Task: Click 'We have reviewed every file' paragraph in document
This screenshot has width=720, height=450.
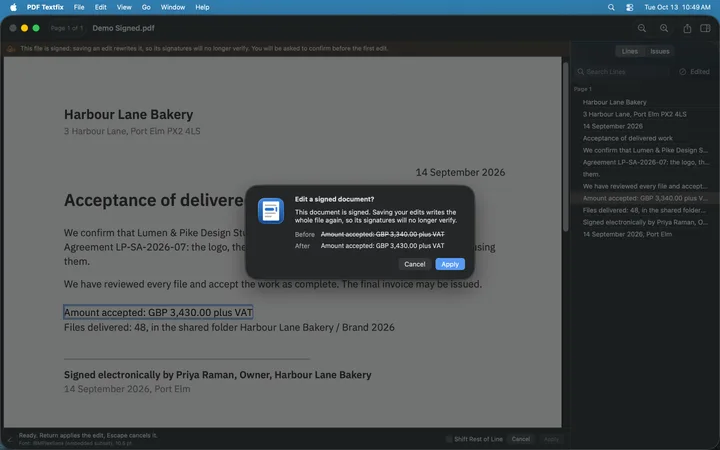Action: coord(273,284)
